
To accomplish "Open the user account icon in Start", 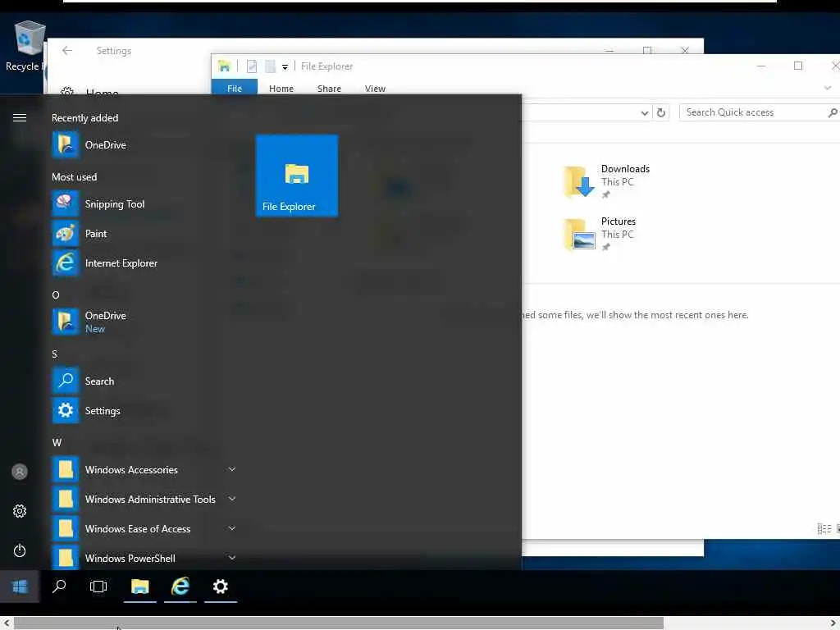I will click(20, 472).
